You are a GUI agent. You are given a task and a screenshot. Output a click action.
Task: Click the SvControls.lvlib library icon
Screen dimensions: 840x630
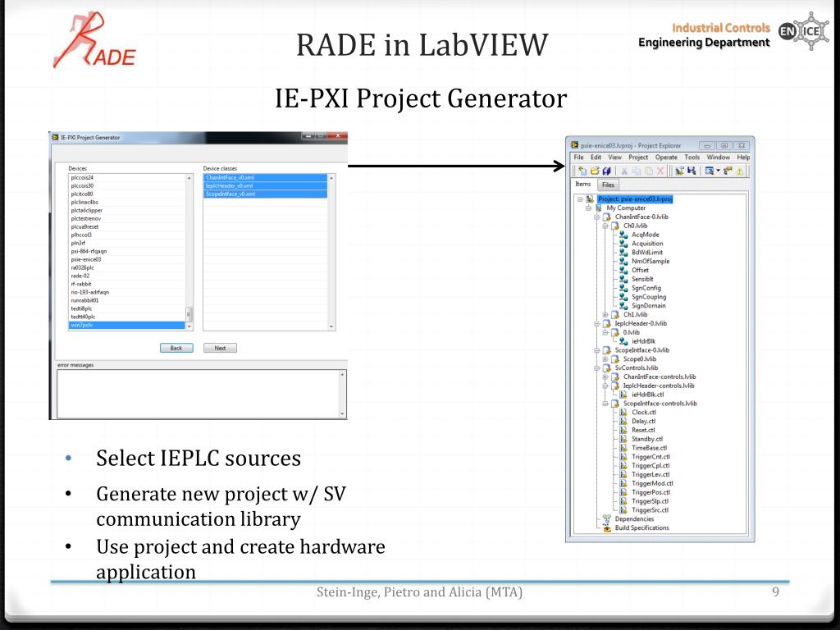607,368
